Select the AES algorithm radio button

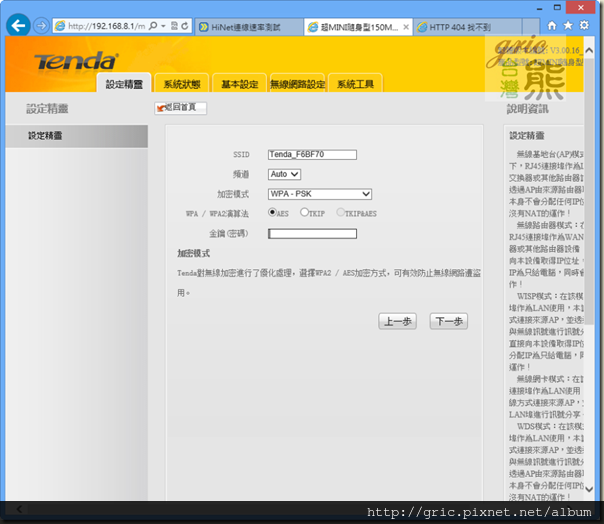[272, 213]
